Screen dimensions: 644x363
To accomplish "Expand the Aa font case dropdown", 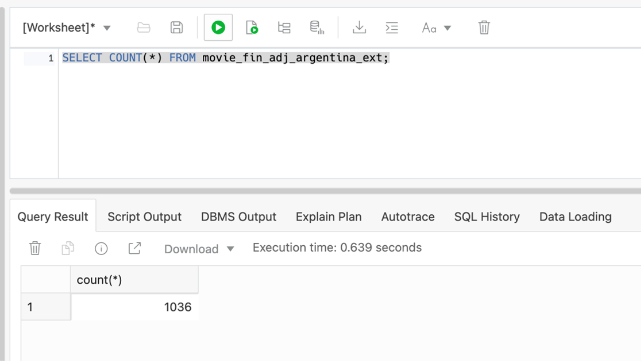I will click(x=436, y=28).
